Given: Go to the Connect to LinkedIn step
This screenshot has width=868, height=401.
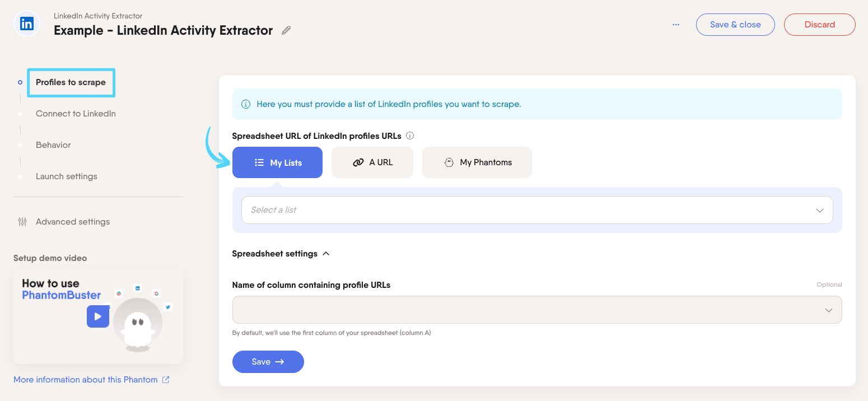Looking at the screenshot, I should pyautogui.click(x=76, y=114).
